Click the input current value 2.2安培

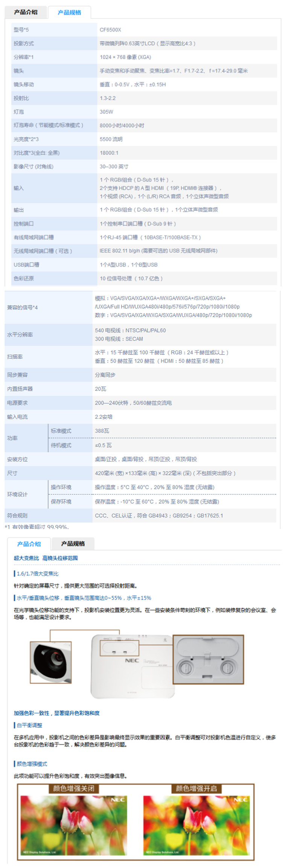point(103,417)
